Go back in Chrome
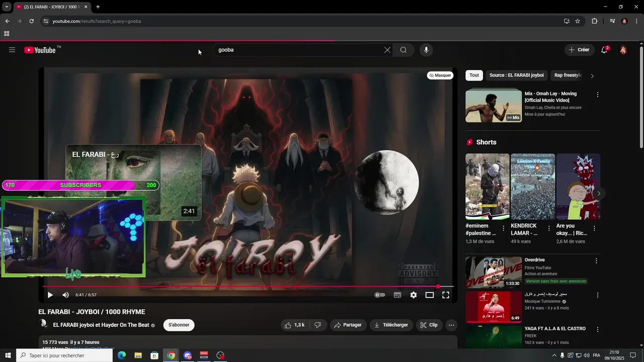 (x=7, y=21)
